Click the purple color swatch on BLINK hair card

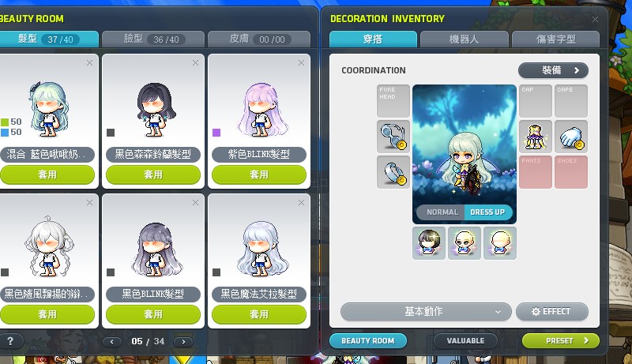click(x=216, y=133)
